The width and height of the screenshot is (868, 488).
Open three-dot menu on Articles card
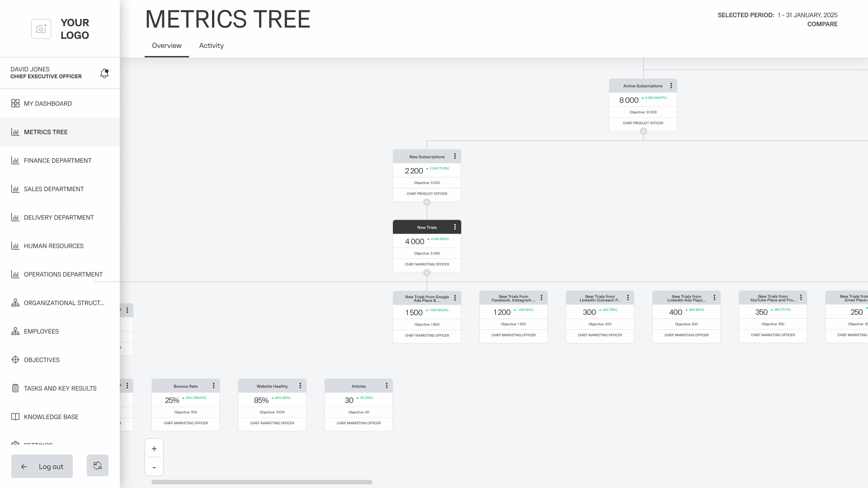point(387,386)
